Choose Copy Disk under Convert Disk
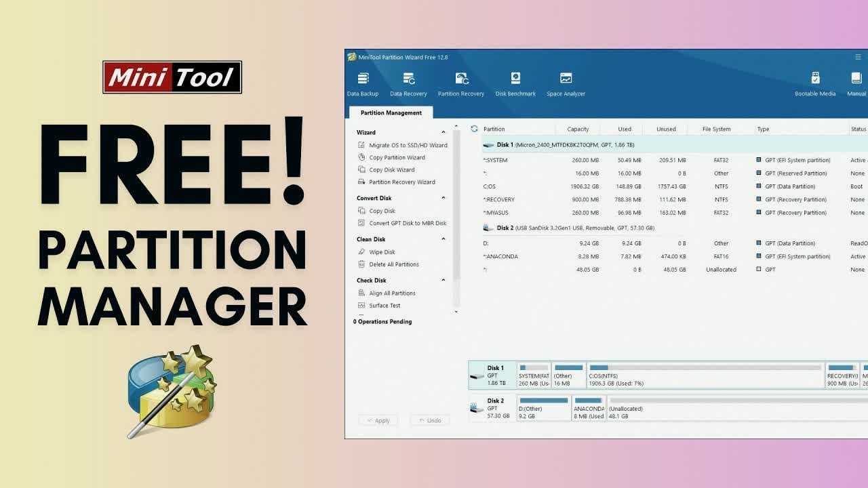 point(377,211)
